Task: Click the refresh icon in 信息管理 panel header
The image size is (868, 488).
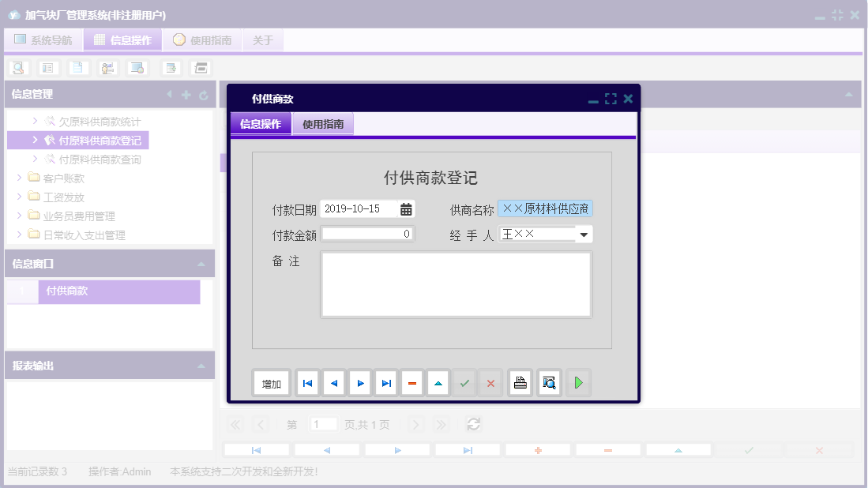Action: pyautogui.click(x=204, y=94)
